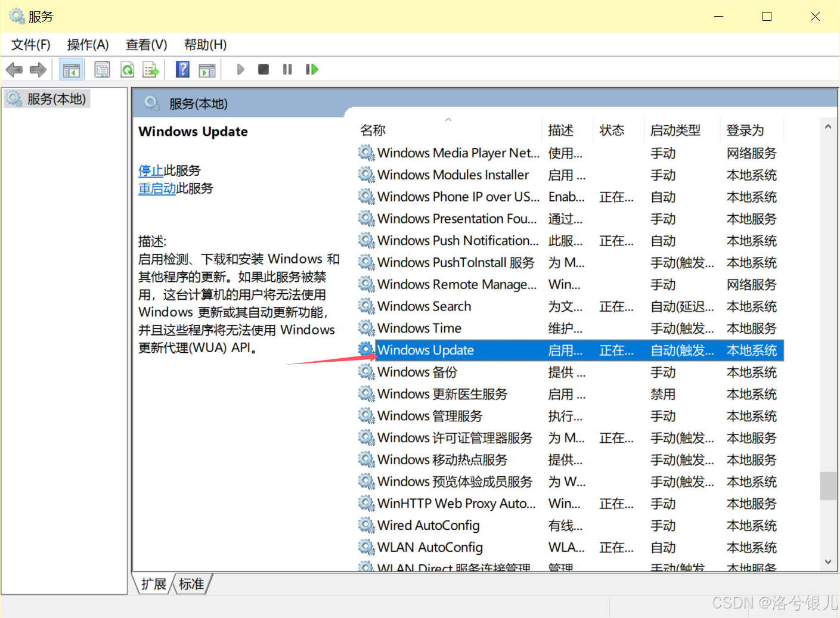The image size is (840, 618).
Task: Click Enab... description of Windows Phone IP
Action: coord(566,197)
